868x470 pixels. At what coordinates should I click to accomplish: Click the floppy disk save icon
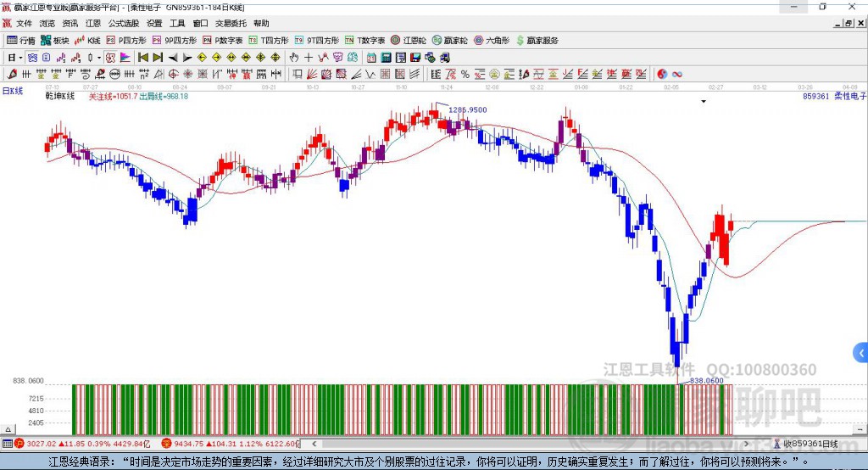click(x=415, y=58)
